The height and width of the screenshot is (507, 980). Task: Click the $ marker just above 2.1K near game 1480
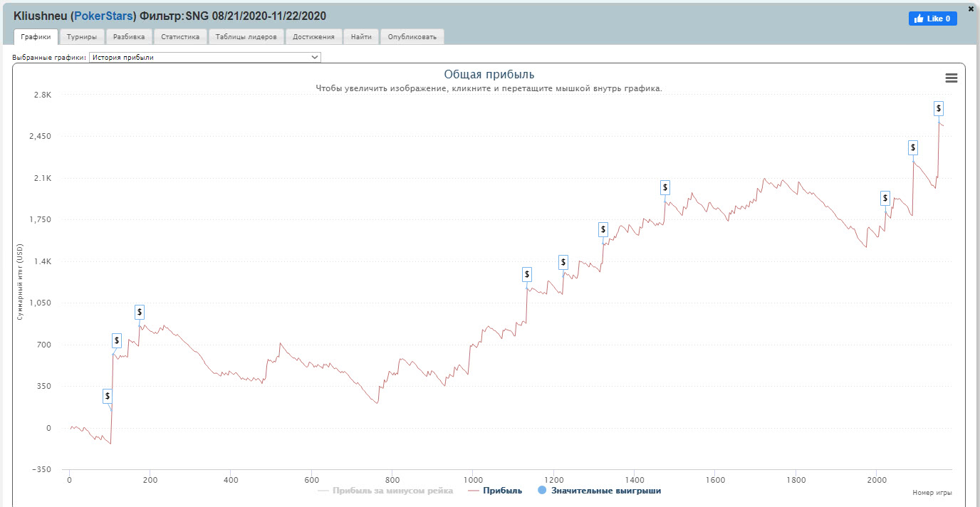[664, 187]
